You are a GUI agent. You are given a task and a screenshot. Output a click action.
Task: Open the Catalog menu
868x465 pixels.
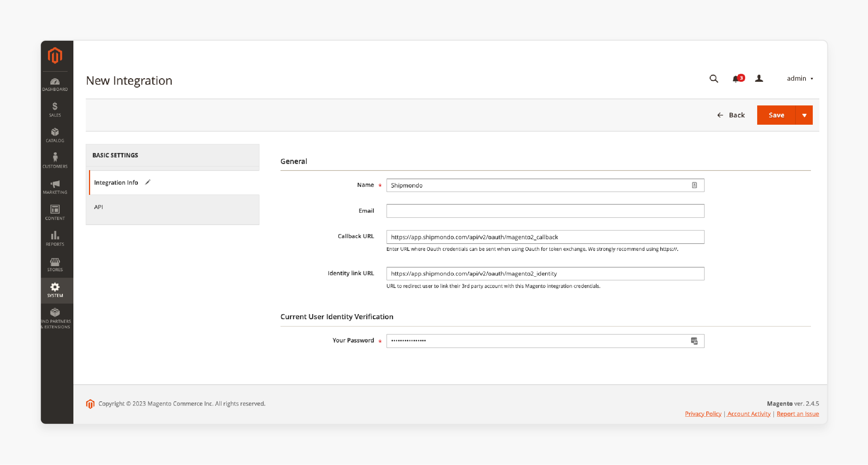point(55,135)
